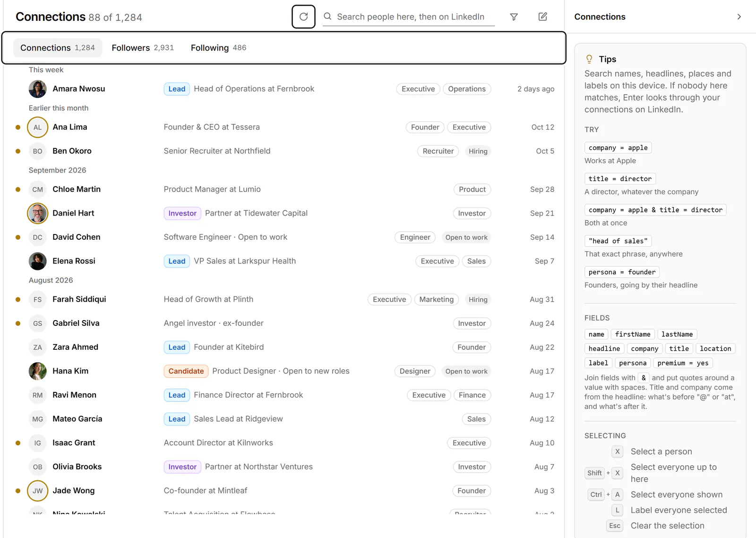Open the filter funnel icon
756x538 pixels.
(514, 17)
